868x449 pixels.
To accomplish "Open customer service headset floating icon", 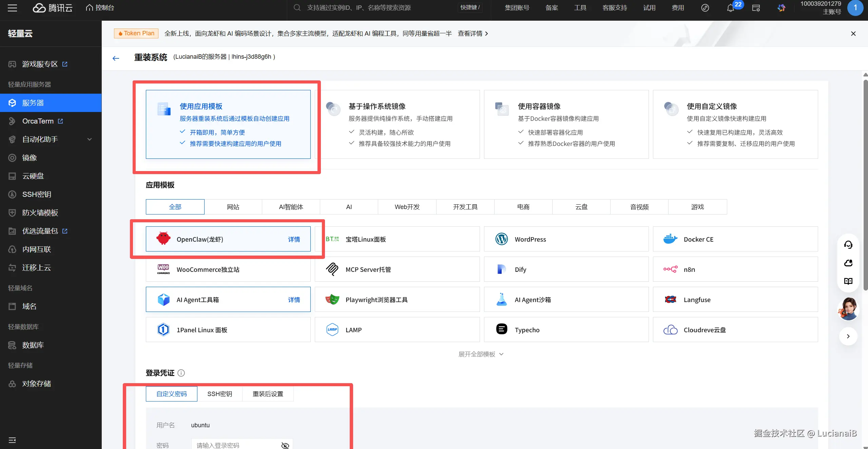I will pyautogui.click(x=848, y=245).
